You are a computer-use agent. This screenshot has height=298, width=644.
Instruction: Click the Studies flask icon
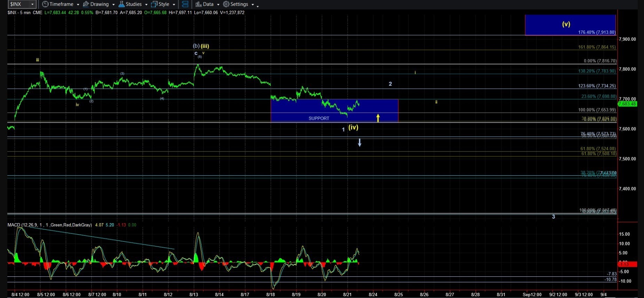(x=121, y=4)
